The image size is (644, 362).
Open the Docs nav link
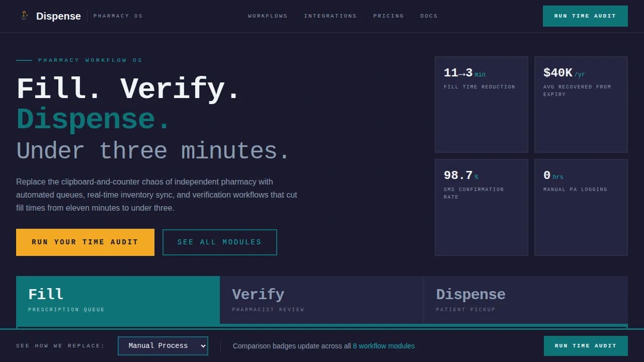click(429, 16)
